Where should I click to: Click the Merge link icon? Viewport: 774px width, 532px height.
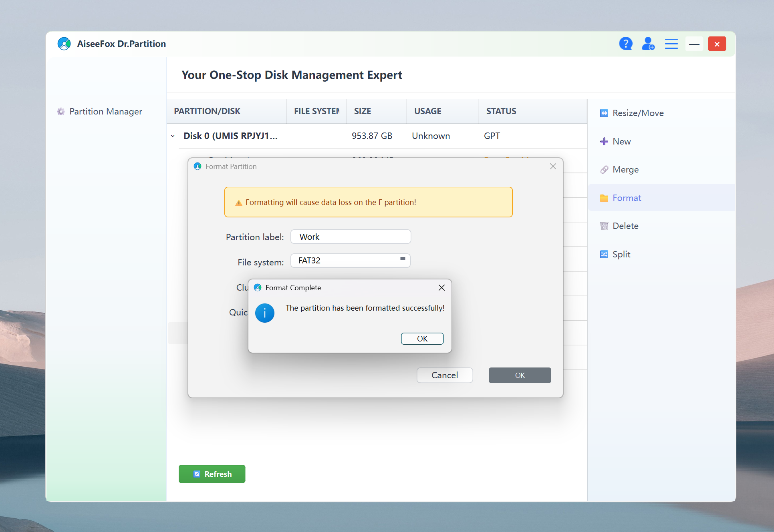(604, 170)
